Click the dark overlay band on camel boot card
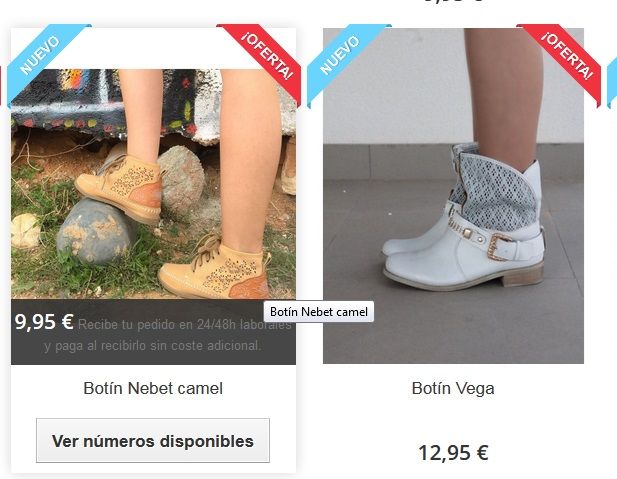Image resolution: width=617 pixels, height=479 pixels. [153, 332]
